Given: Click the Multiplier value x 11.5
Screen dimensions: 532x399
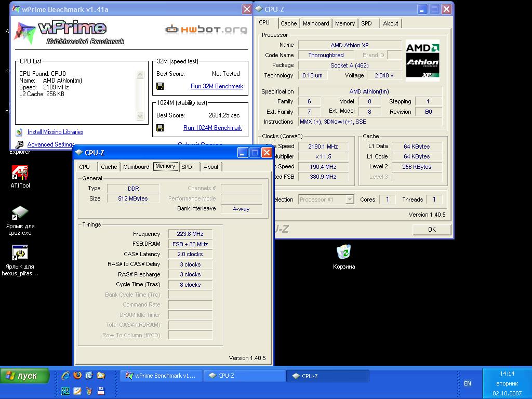Looking at the screenshot, I should [x=323, y=156].
